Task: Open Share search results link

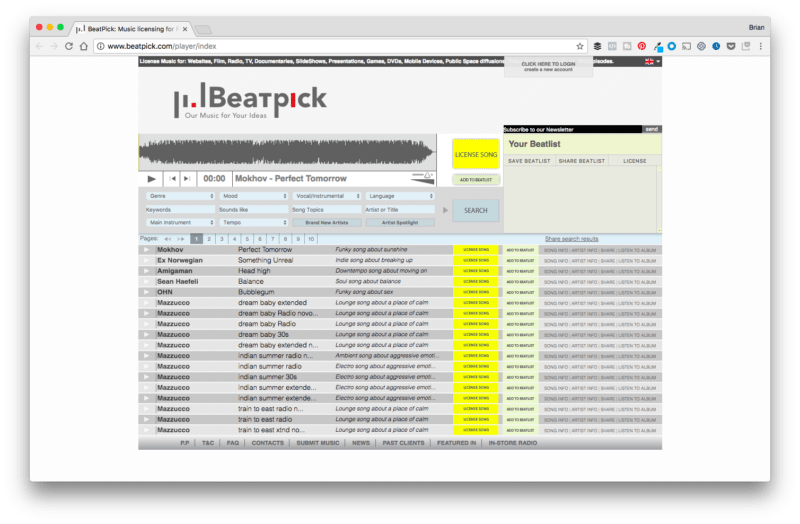Action: [x=571, y=239]
